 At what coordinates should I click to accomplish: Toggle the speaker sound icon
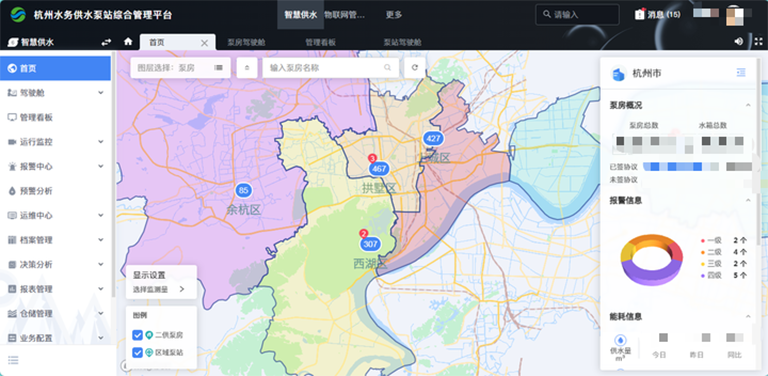click(739, 42)
